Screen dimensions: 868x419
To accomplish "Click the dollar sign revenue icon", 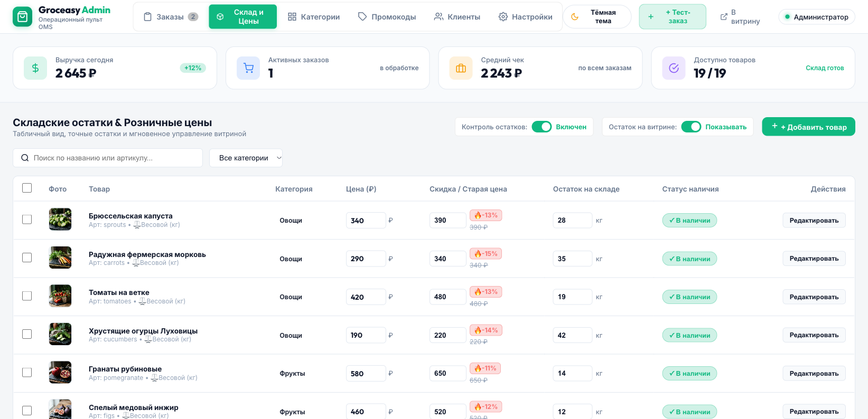I will click(35, 68).
